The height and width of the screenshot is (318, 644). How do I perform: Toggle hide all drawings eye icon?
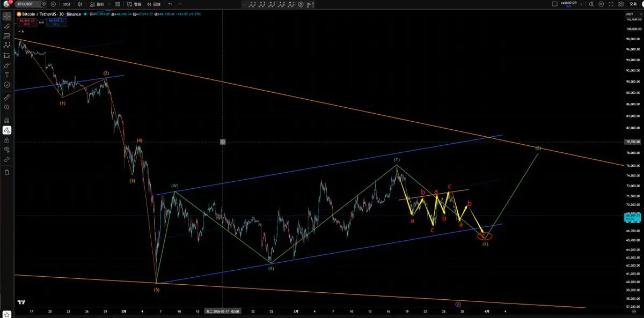[7, 149]
